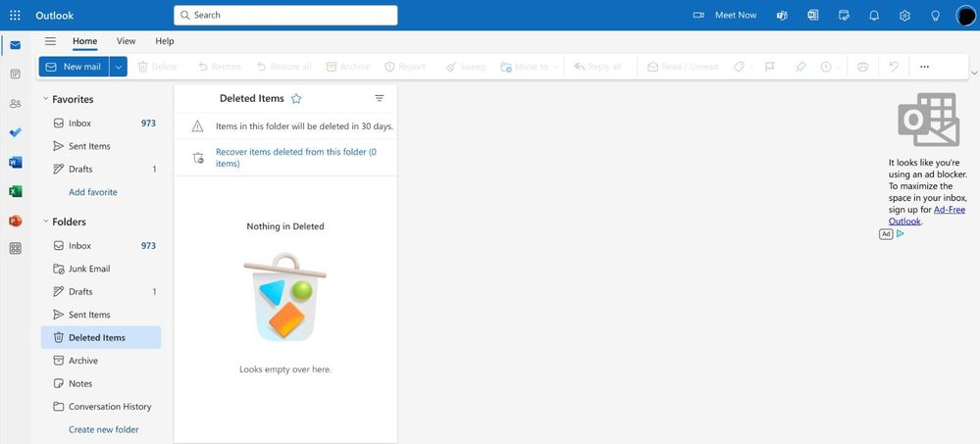Open the account profile avatar
Viewport: 980px width, 444px height.
tap(966, 15)
